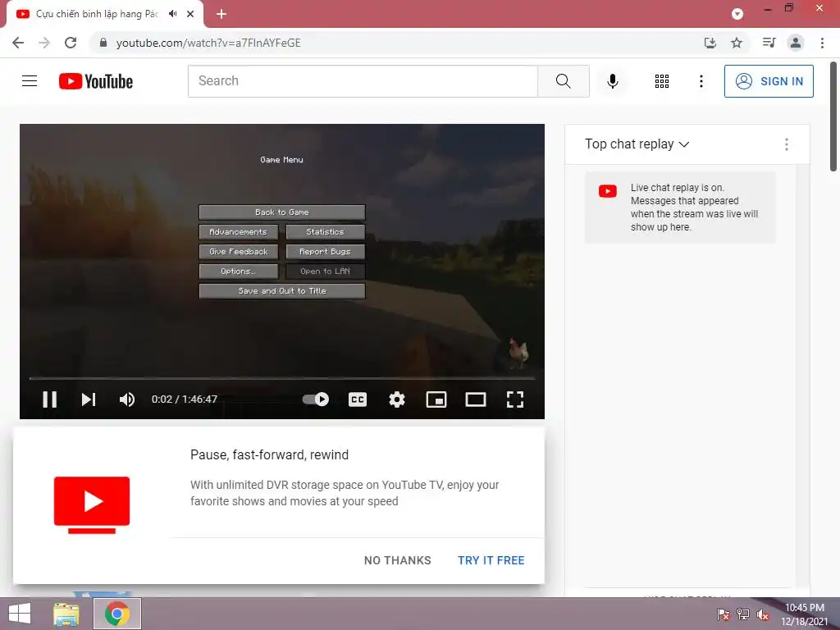Image resolution: width=840 pixels, height=630 pixels.
Task: Open the Chrome three-dot menu
Action: [x=822, y=43]
